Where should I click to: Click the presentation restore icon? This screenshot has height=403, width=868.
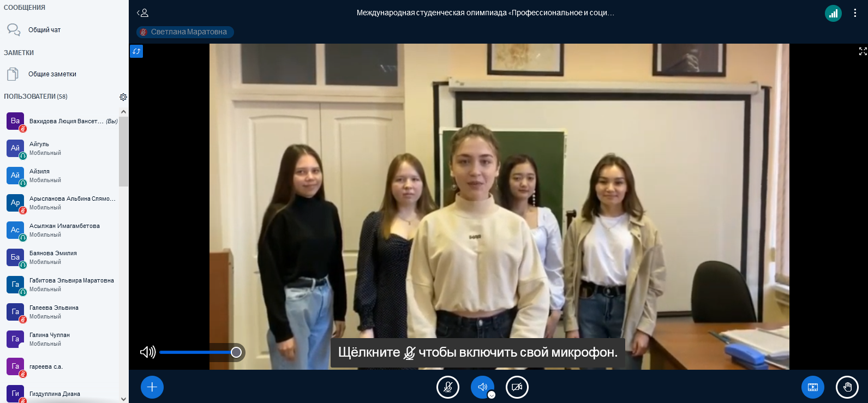pyautogui.click(x=813, y=387)
